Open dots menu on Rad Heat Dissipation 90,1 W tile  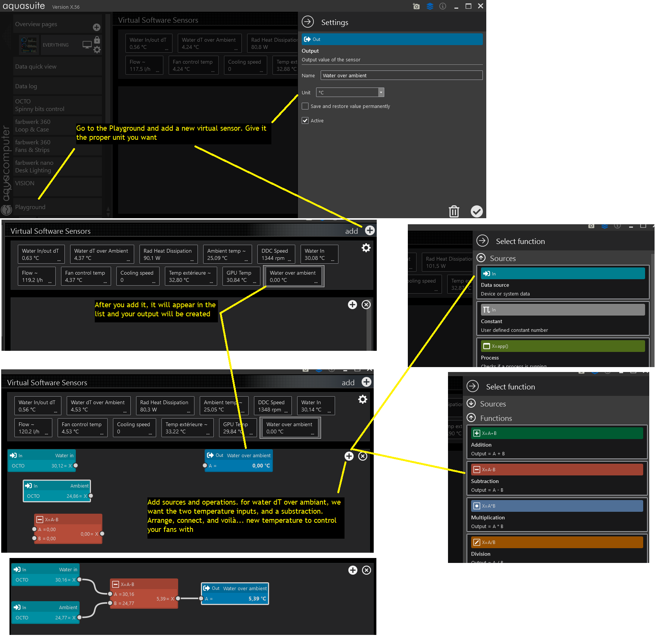(x=192, y=261)
